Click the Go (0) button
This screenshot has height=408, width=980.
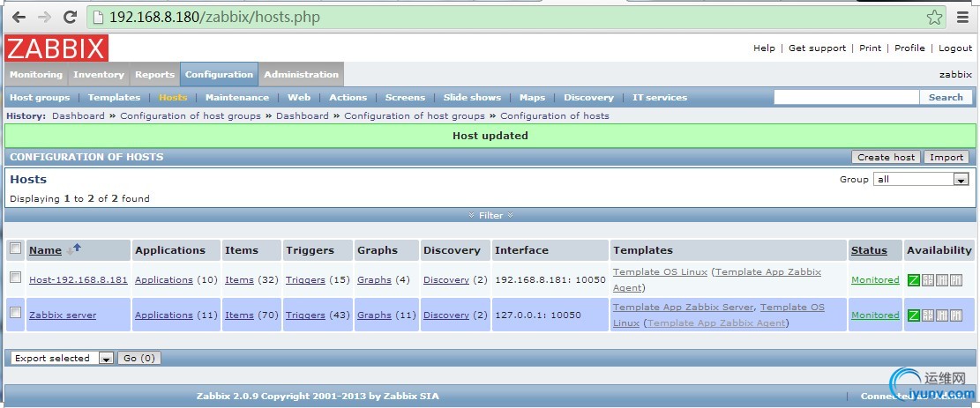138,358
